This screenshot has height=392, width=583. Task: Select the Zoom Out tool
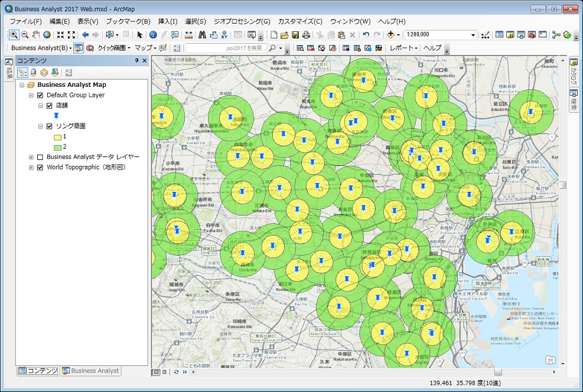tap(25, 35)
